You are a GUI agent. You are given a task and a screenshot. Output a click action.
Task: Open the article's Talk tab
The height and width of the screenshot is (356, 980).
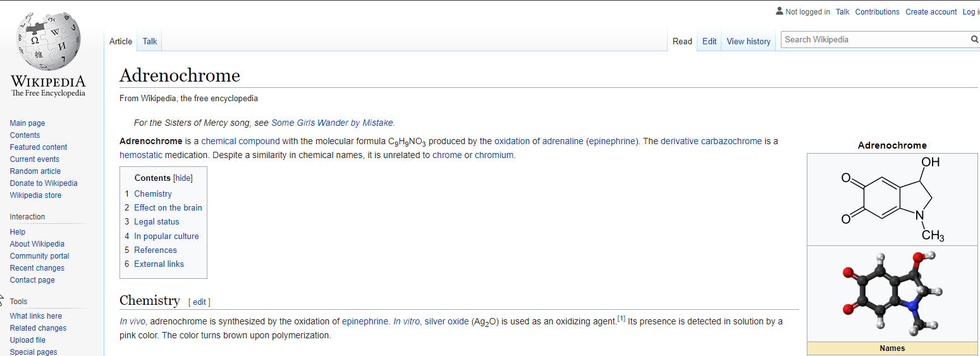tap(150, 41)
